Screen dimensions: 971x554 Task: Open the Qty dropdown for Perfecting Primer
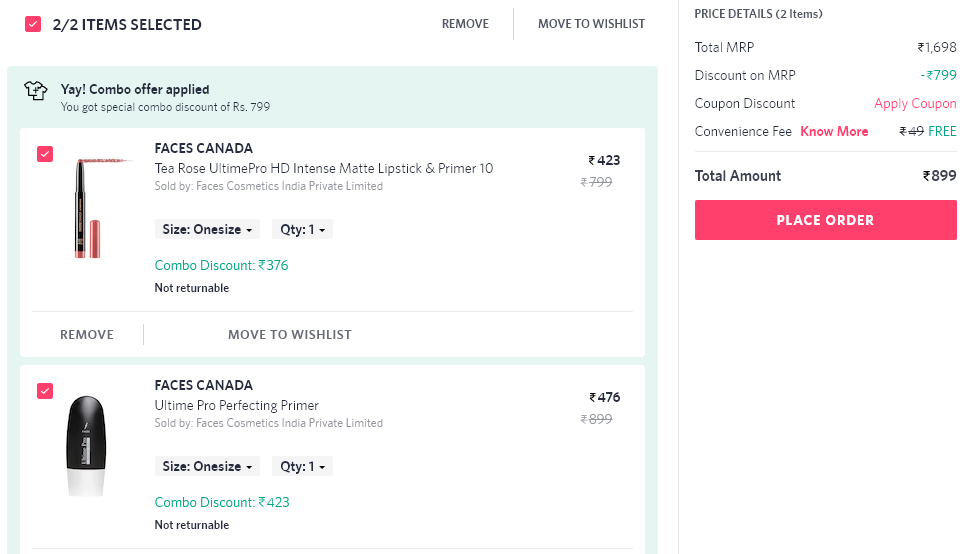coord(302,466)
